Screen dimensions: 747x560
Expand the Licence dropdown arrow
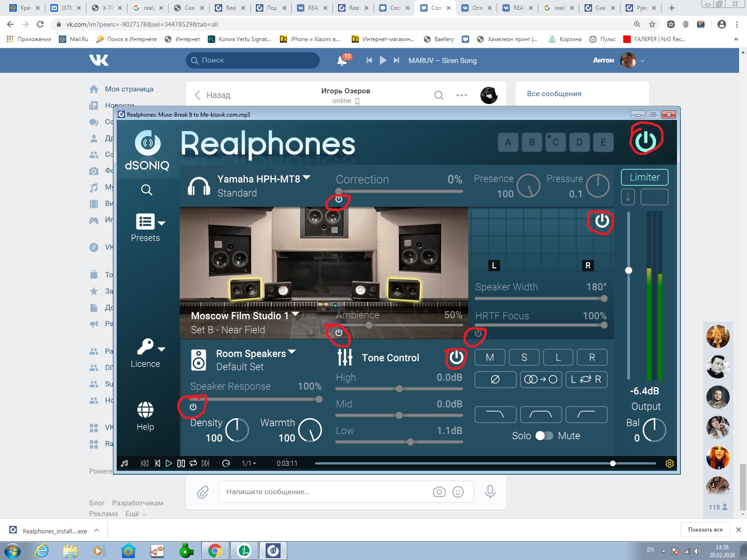(x=162, y=349)
